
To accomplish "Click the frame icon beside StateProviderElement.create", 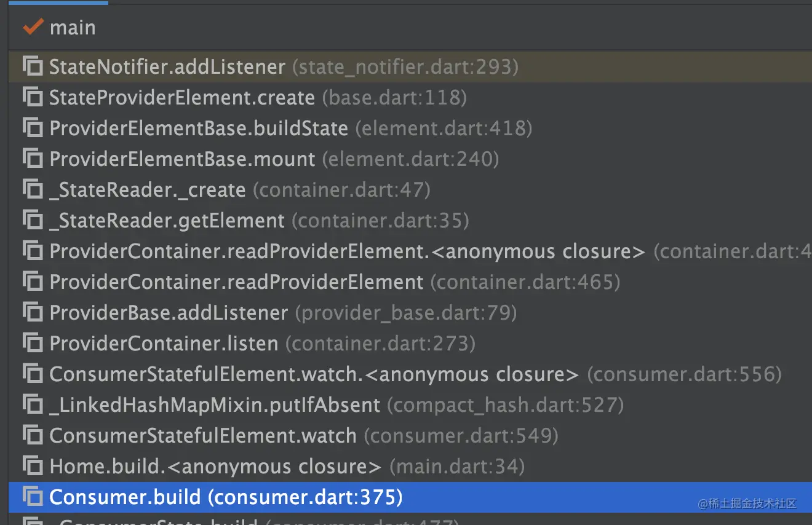I will (x=32, y=97).
